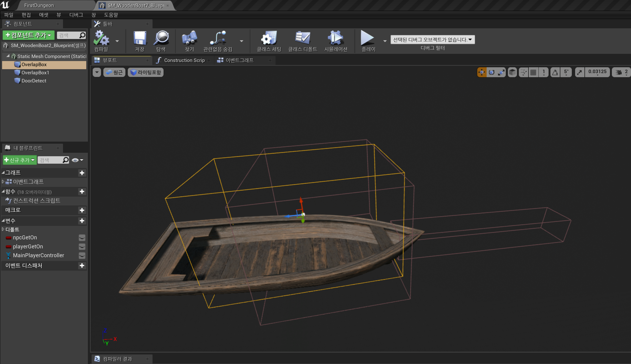
Task: Save the blueprint with the floppy icon
Action: [x=140, y=39]
